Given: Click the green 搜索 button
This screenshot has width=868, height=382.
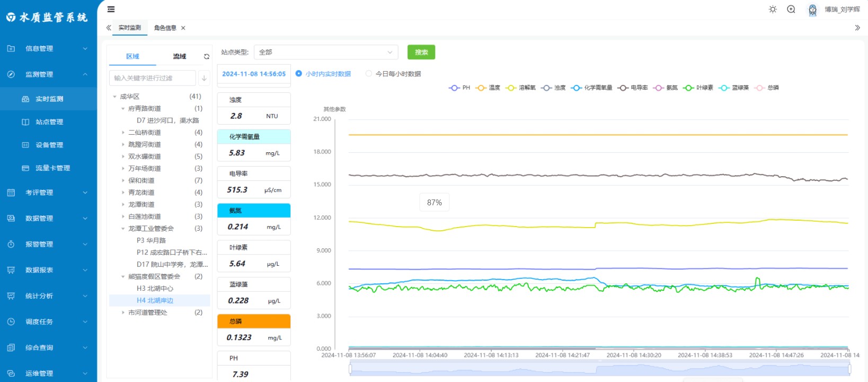Looking at the screenshot, I should pos(421,52).
